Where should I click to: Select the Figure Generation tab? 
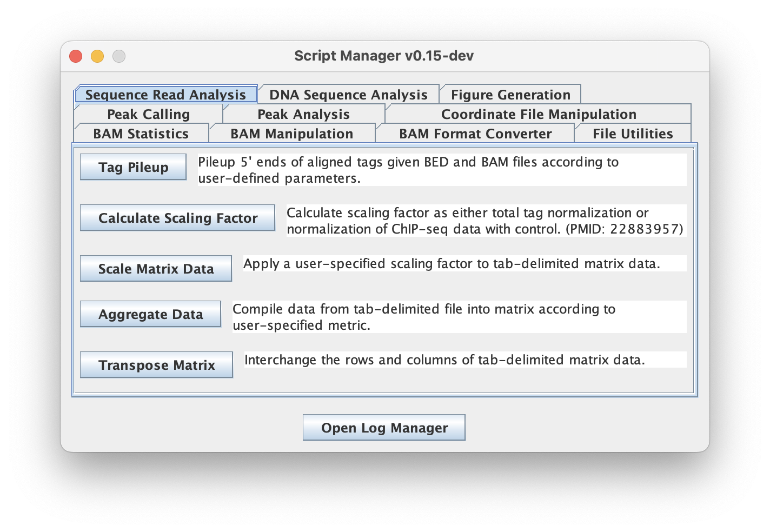click(510, 95)
